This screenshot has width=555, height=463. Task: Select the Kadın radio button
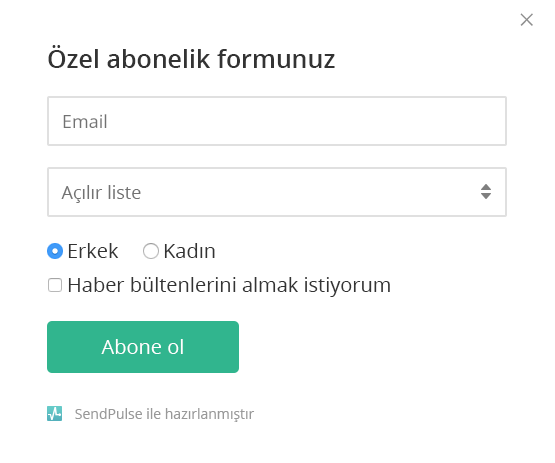click(151, 251)
